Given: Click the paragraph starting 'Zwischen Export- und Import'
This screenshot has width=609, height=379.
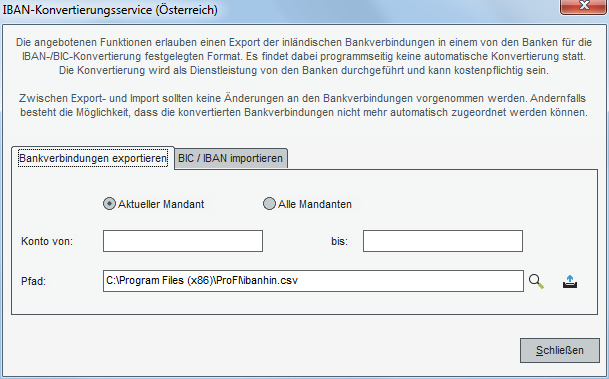Looking at the screenshot, I should pyautogui.click(x=304, y=105).
